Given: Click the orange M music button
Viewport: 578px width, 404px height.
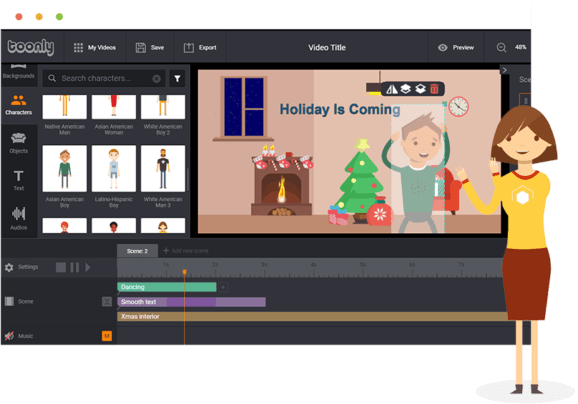Looking at the screenshot, I should pos(107,336).
